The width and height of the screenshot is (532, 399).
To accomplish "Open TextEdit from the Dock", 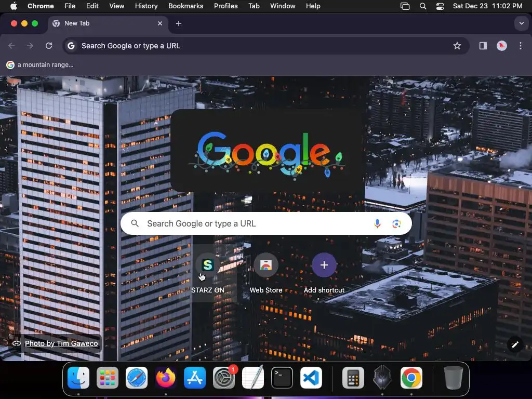I will pyautogui.click(x=253, y=378).
